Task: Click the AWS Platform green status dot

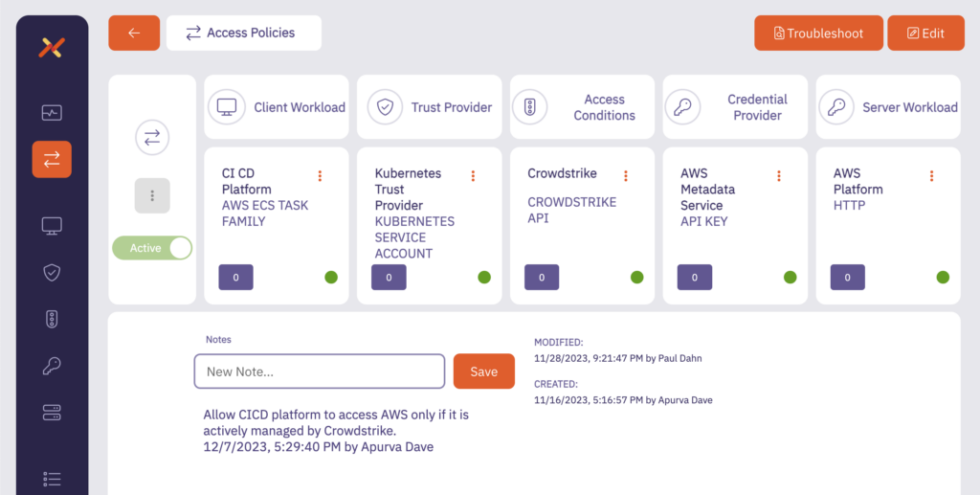Action: (x=943, y=278)
